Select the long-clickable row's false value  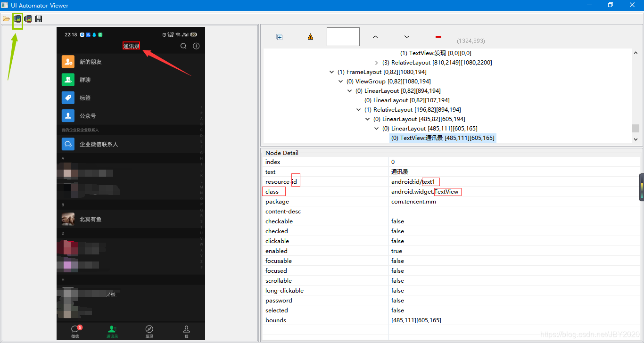coord(397,291)
